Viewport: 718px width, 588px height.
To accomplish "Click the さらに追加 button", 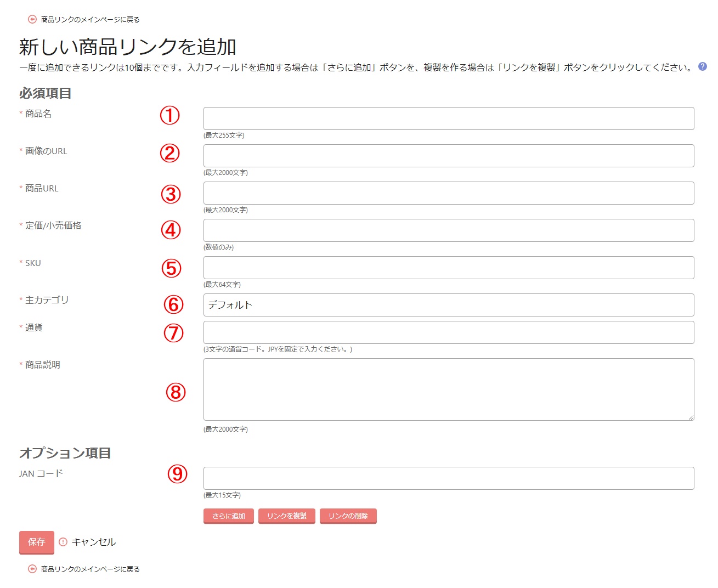I will click(228, 516).
